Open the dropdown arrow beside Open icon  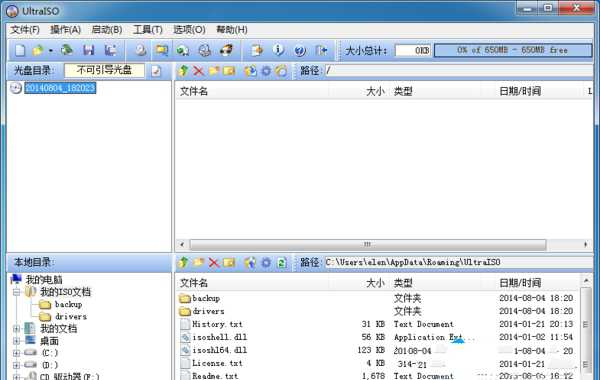coord(51,51)
